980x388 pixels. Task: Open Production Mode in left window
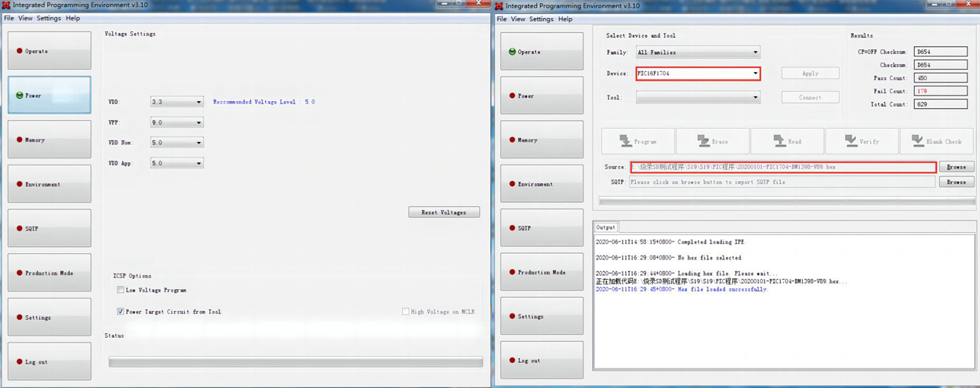49,273
